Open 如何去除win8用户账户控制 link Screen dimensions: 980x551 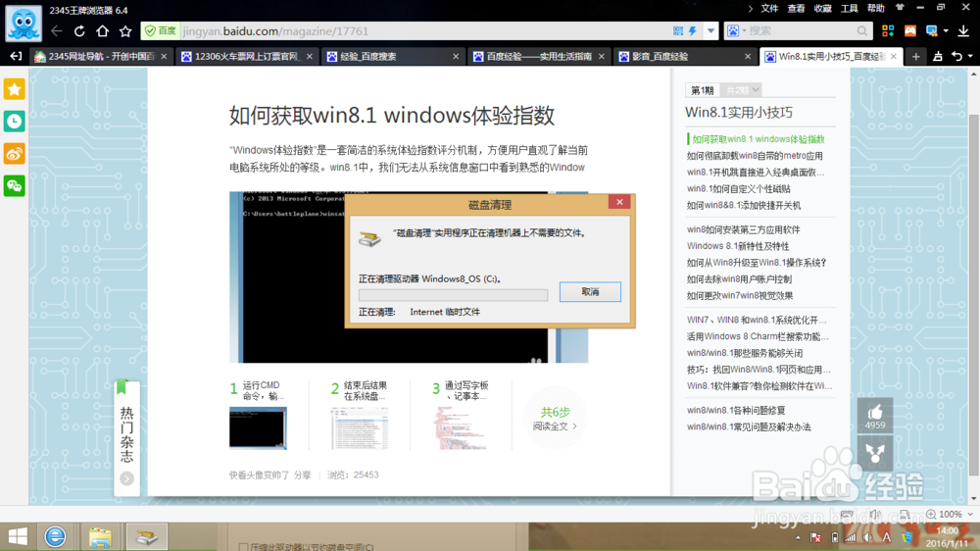click(x=739, y=279)
